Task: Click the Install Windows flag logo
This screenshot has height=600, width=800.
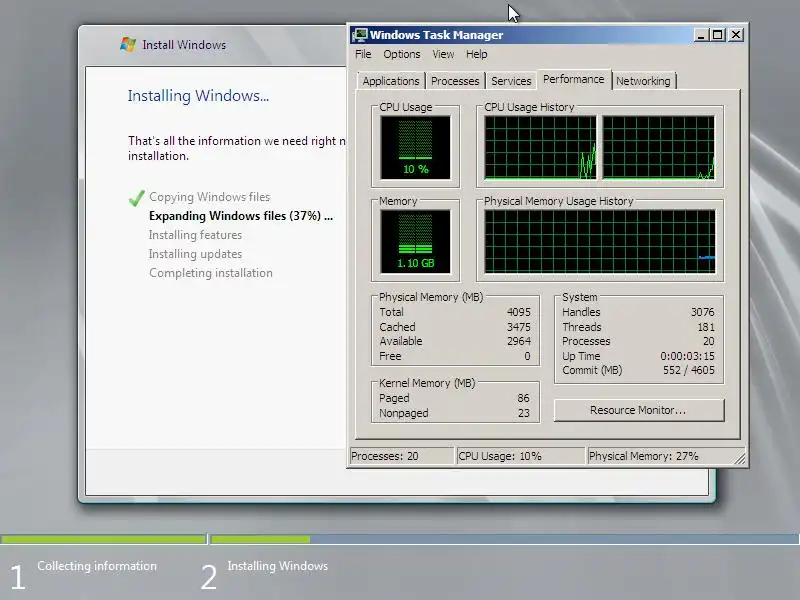Action: [x=128, y=44]
